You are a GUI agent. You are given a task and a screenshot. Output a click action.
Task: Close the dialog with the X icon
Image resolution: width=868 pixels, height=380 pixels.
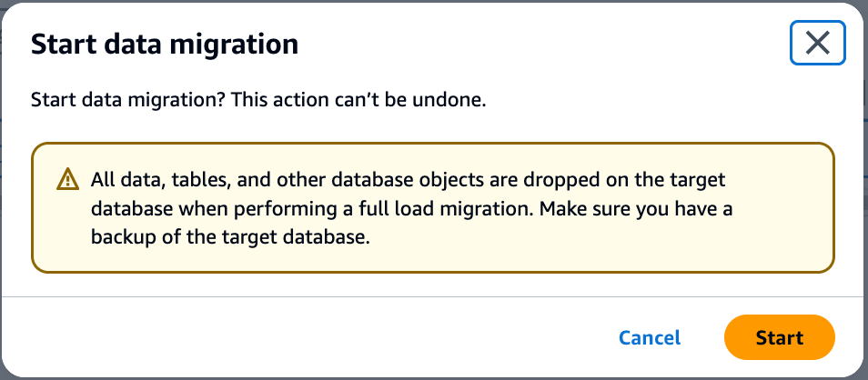point(817,43)
